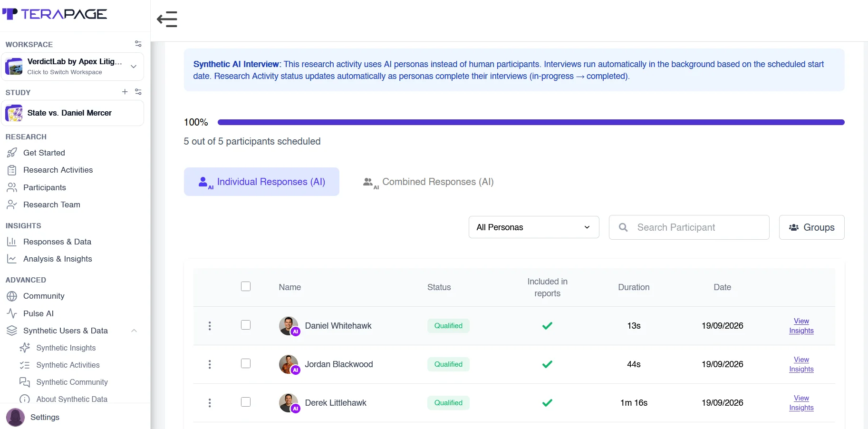The image size is (868, 429).
Task: Open workspace settings sliders icon
Action: [138, 44]
